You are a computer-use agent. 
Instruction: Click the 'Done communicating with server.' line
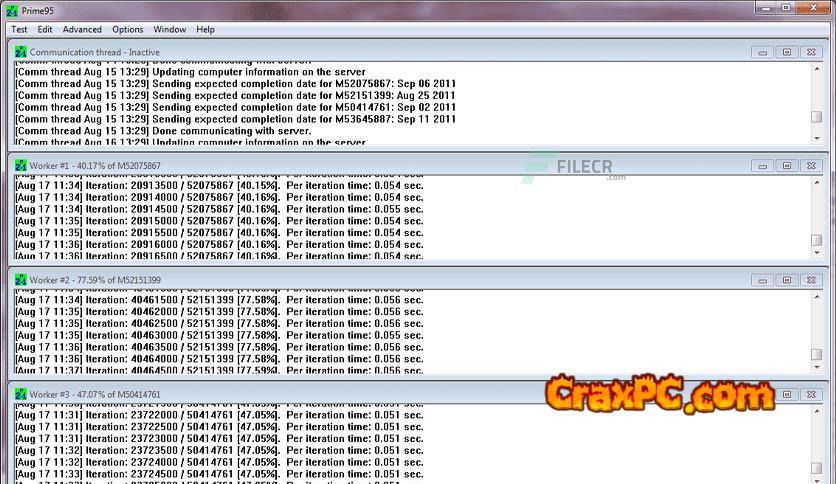(x=163, y=131)
